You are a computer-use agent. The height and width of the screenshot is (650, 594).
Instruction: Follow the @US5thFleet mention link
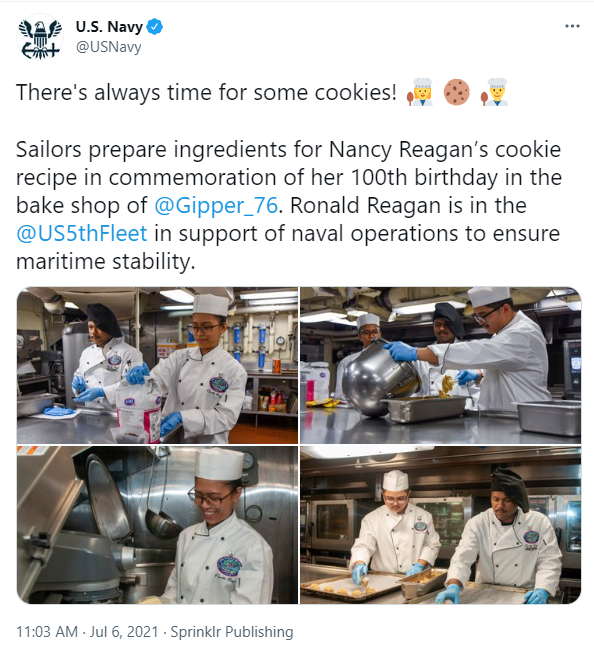pos(82,233)
